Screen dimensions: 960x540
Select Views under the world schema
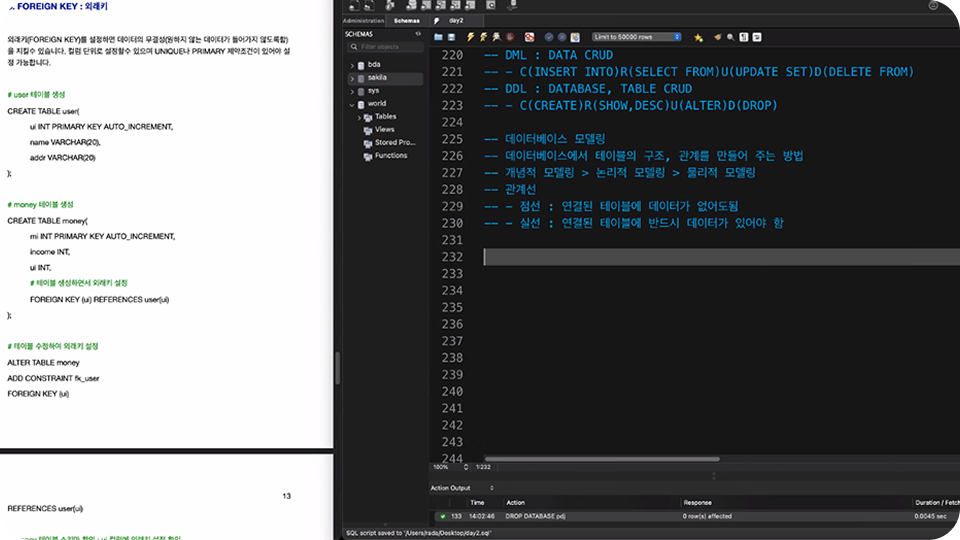coord(384,129)
